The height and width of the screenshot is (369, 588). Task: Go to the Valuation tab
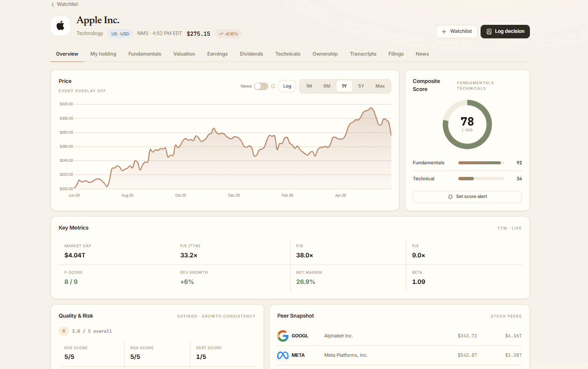(184, 54)
